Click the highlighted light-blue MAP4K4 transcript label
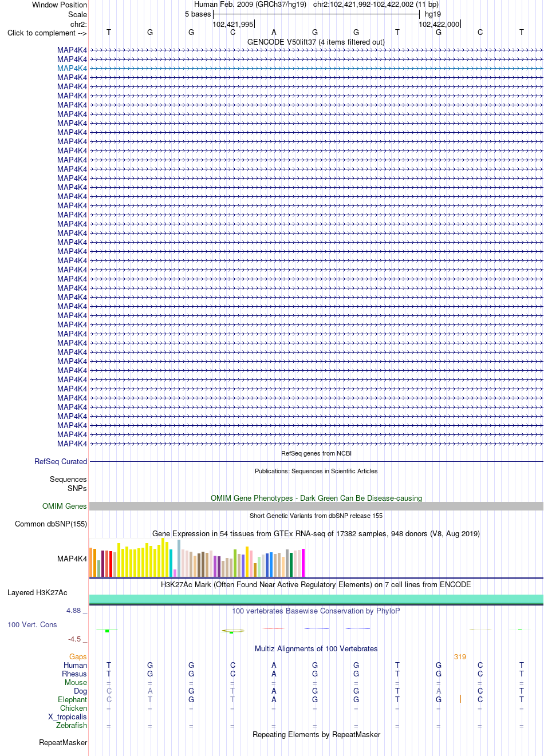This screenshot has width=544, height=756. (72, 68)
